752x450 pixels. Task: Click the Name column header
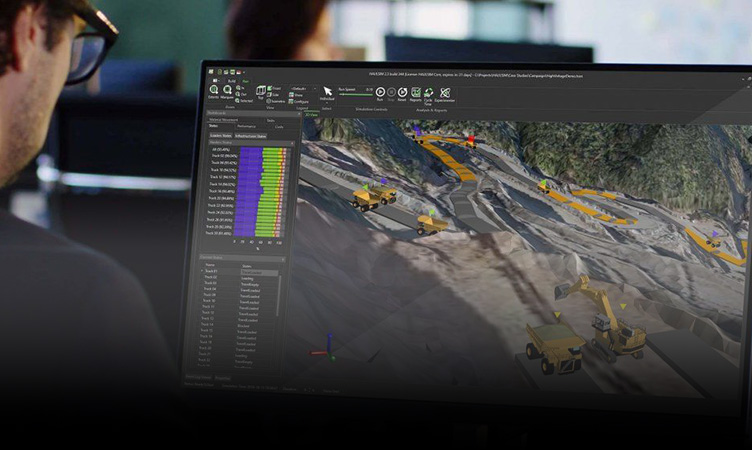click(x=210, y=265)
